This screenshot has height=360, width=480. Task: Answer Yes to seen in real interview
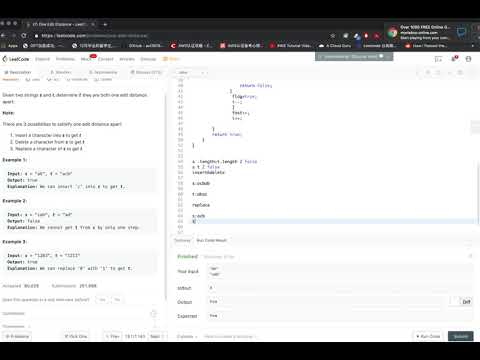click(x=102, y=300)
